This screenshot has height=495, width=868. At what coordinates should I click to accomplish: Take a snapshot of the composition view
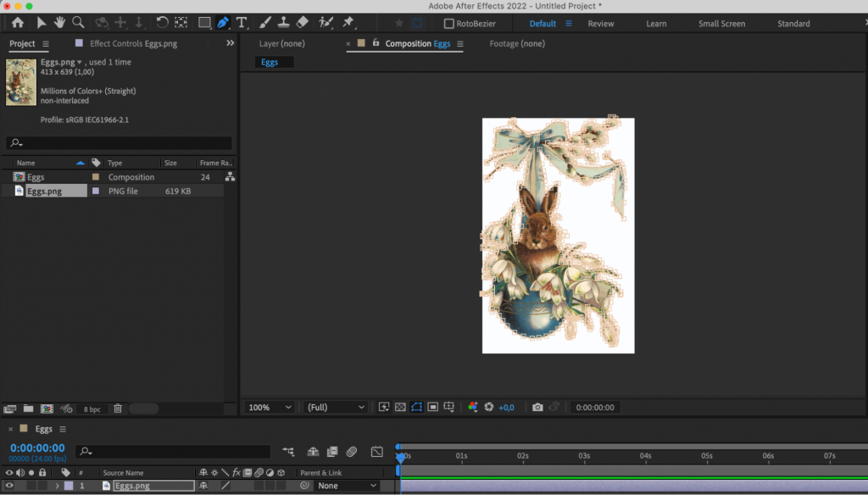537,407
